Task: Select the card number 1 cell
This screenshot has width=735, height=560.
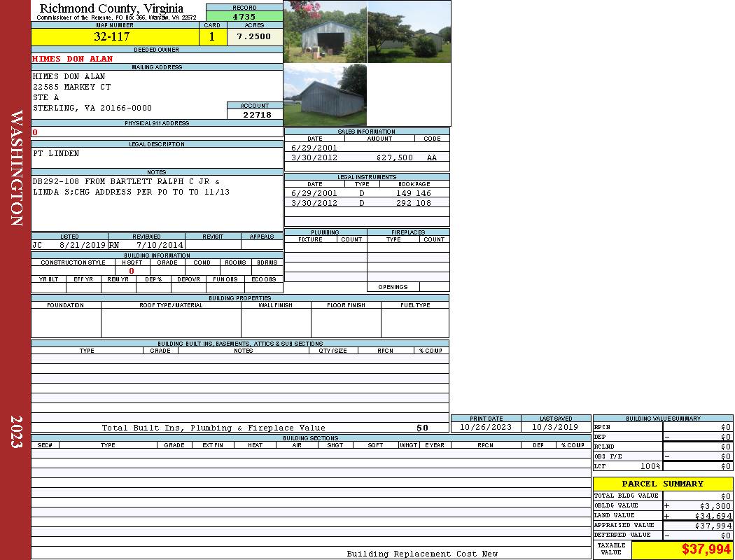Action: [x=212, y=37]
